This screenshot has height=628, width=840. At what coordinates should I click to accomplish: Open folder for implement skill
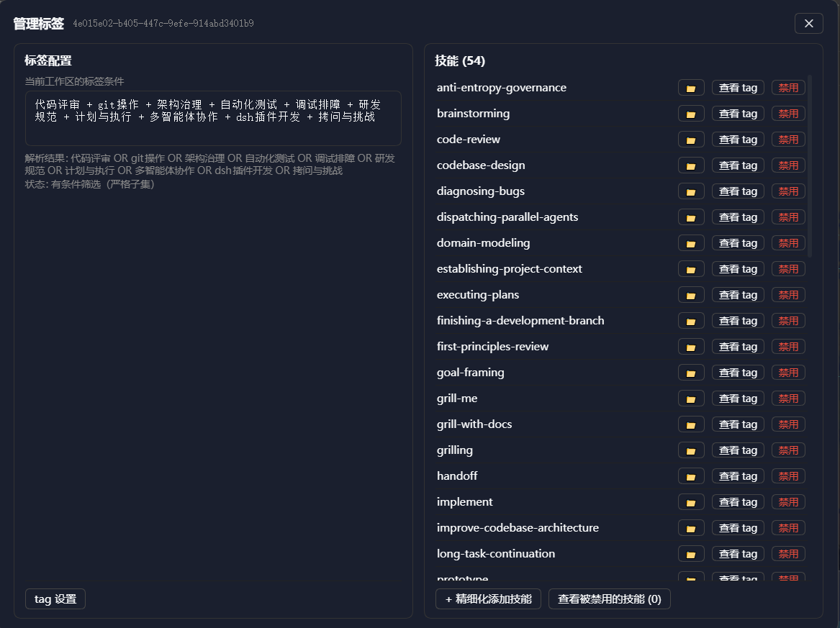691,501
